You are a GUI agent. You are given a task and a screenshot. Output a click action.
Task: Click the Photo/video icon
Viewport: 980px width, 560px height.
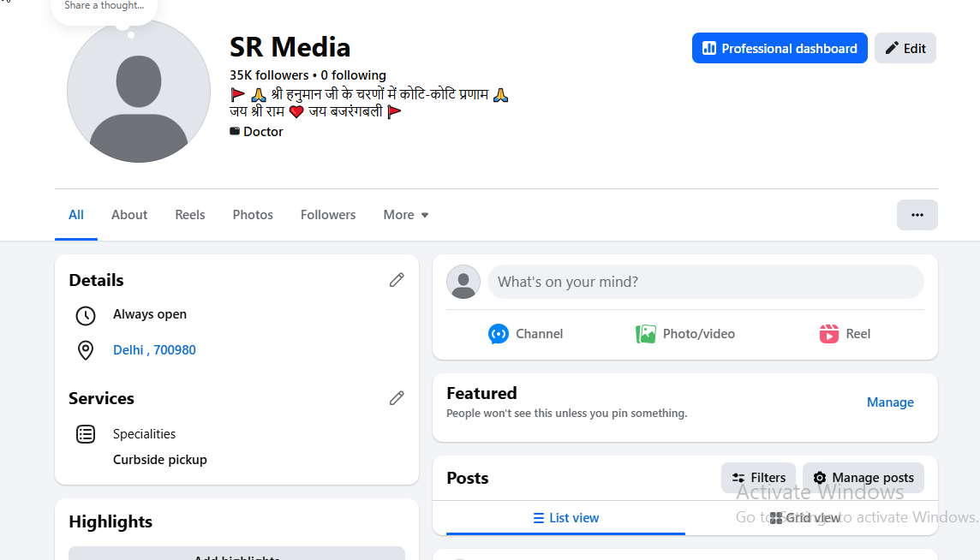[646, 334]
